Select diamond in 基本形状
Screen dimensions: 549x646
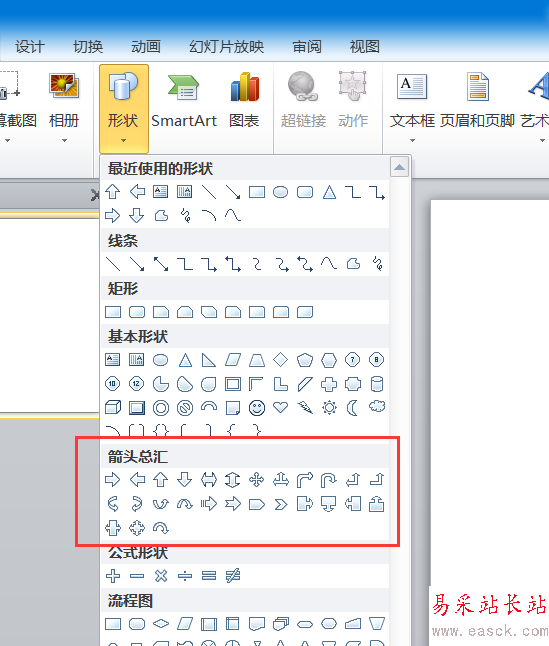(281, 360)
